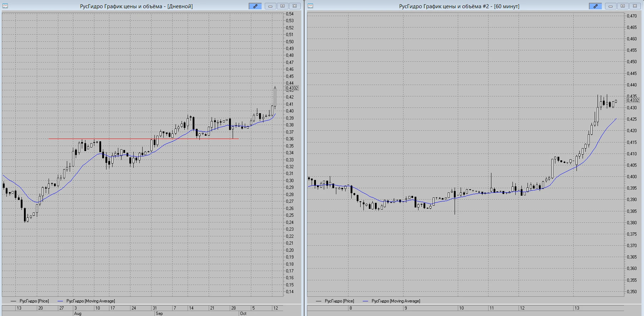The image size is (644, 316).
Task: Select the title bar text of the Дневной chart
Action: tap(136, 6)
